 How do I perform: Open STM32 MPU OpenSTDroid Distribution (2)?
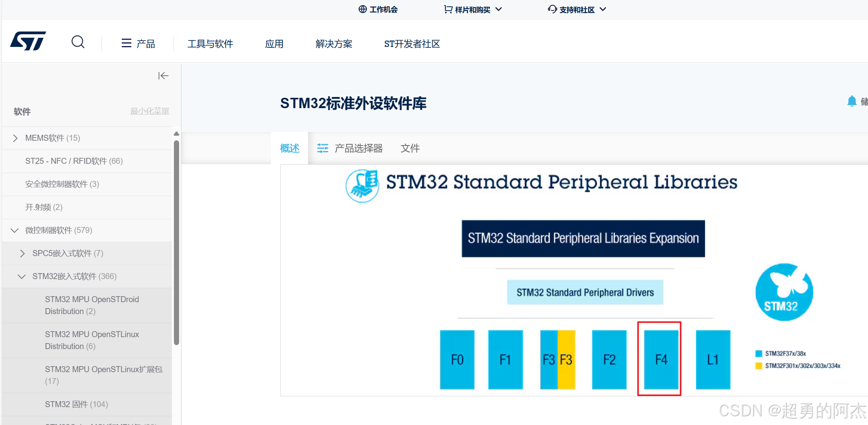[87, 305]
